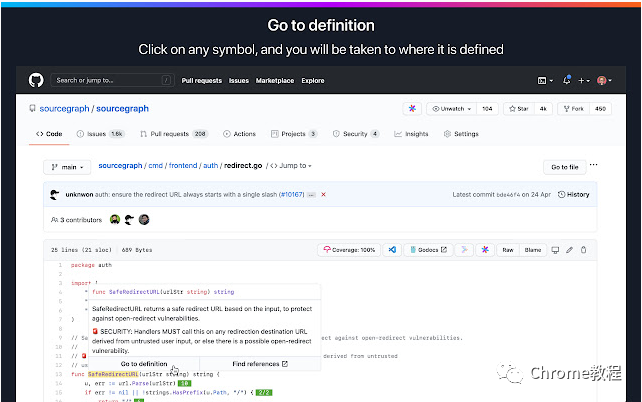Click Find references in hover popup
Viewport: 642px width, 402px height.
pos(260,364)
